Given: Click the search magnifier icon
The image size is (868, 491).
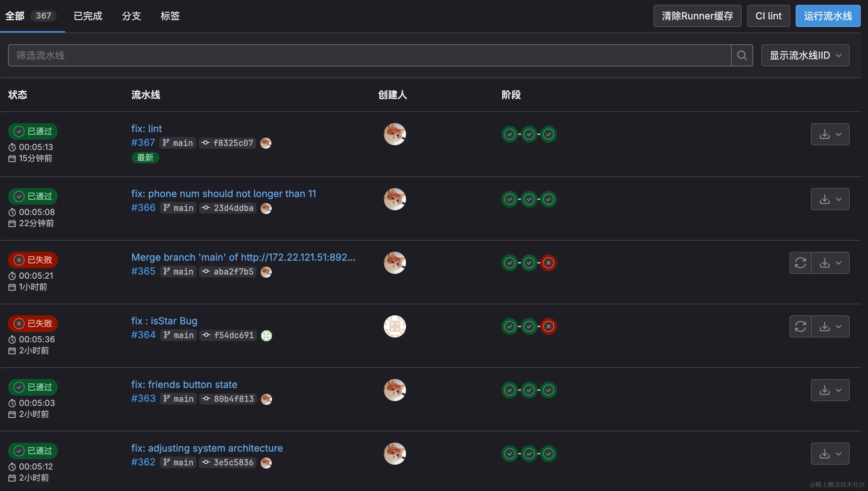Looking at the screenshot, I should coord(742,55).
